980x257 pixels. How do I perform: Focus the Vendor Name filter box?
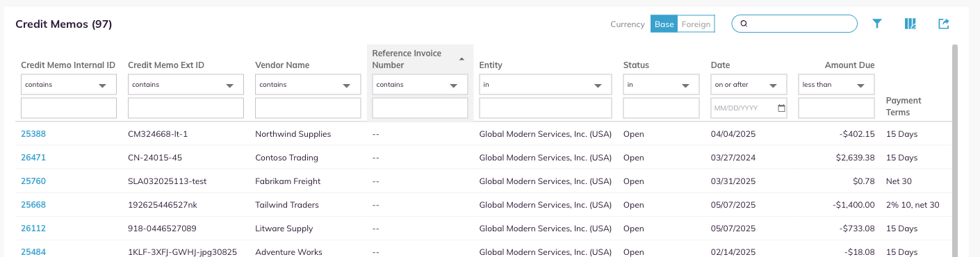(308, 108)
